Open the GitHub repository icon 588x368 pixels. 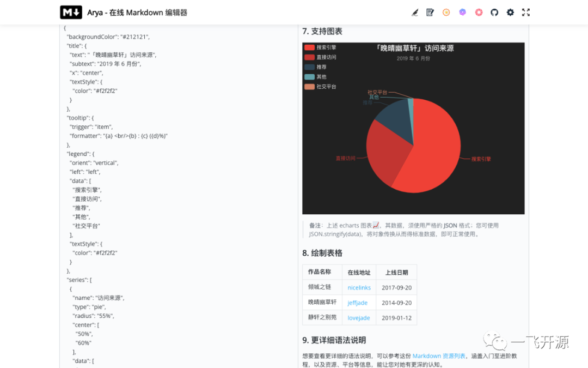point(494,13)
